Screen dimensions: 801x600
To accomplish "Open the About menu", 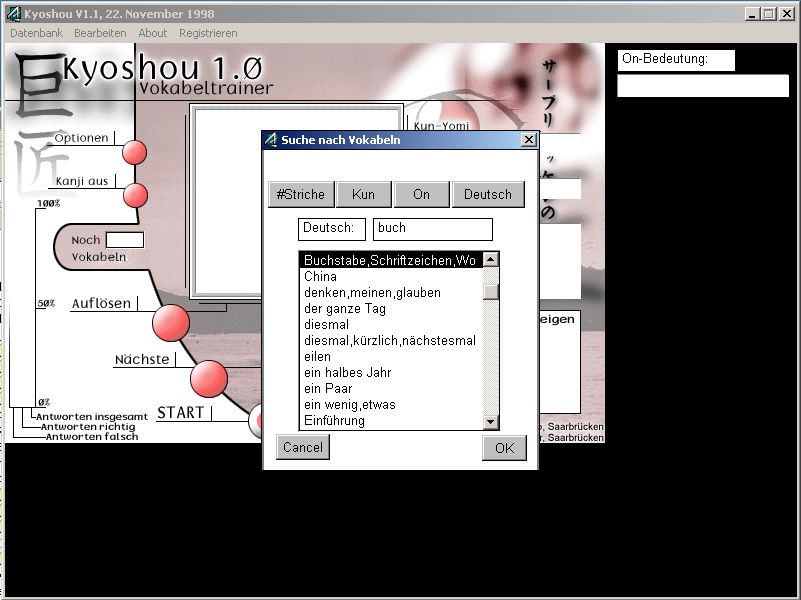I will coord(153,33).
